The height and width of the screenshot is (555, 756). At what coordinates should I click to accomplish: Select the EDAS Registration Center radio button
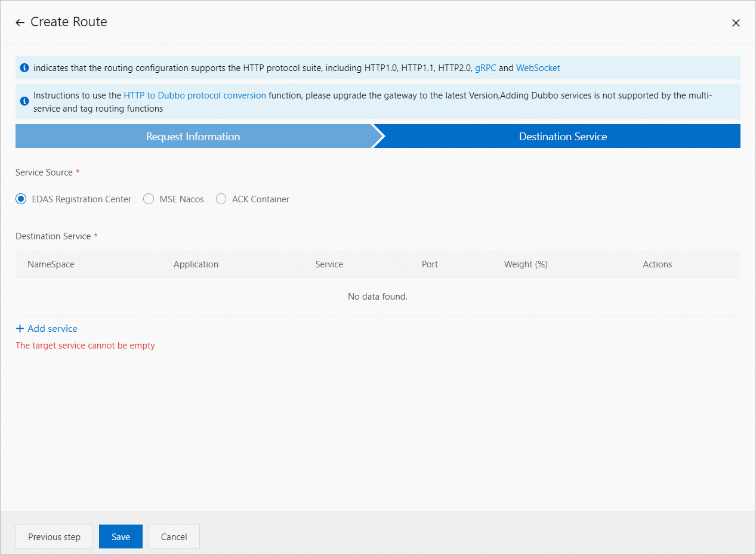click(21, 199)
